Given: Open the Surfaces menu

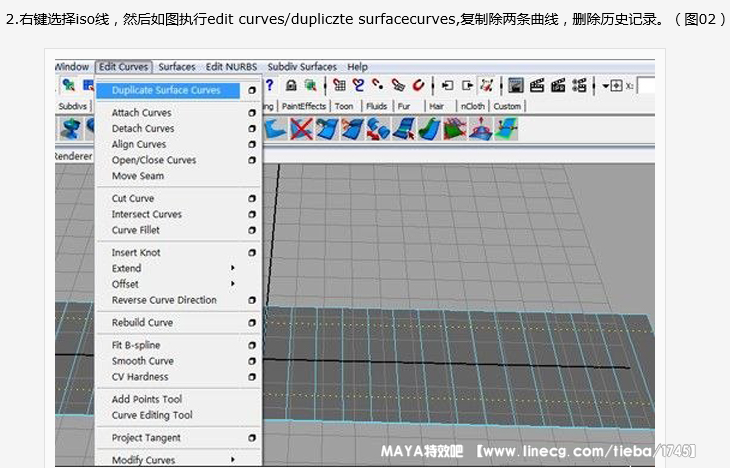Looking at the screenshot, I should (177, 67).
